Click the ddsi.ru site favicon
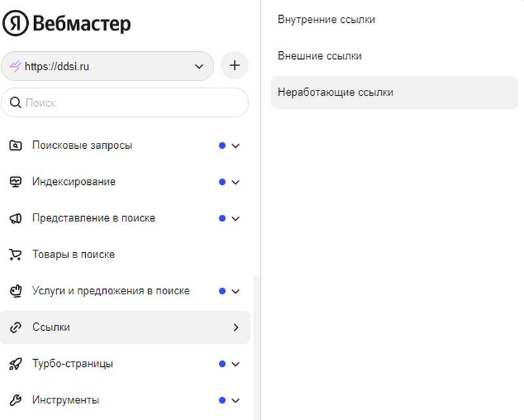The width and height of the screenshot is (524, 420). (15, 66)
